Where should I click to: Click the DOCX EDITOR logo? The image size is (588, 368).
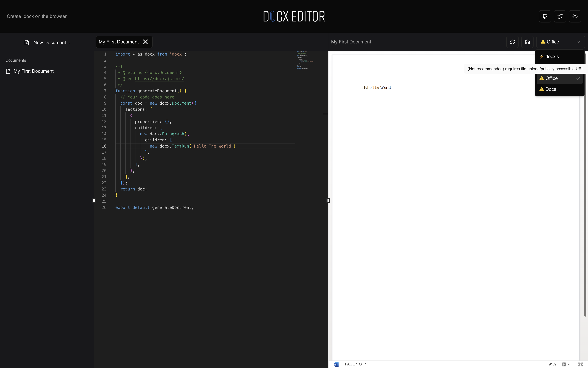(294, 16)
